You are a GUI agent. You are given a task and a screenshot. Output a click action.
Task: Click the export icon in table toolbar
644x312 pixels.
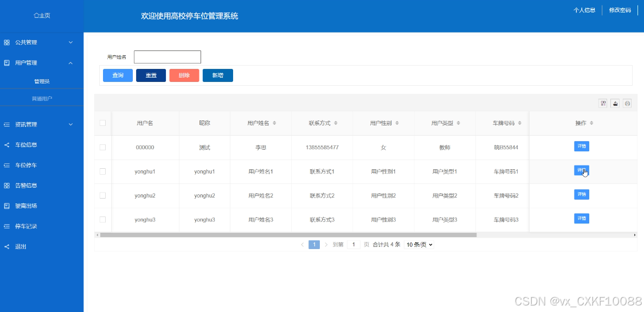(615, 104)
